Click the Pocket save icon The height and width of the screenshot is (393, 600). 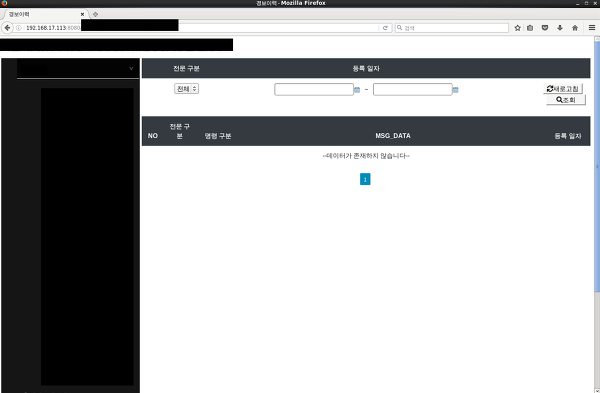click(x=545, y=28)
